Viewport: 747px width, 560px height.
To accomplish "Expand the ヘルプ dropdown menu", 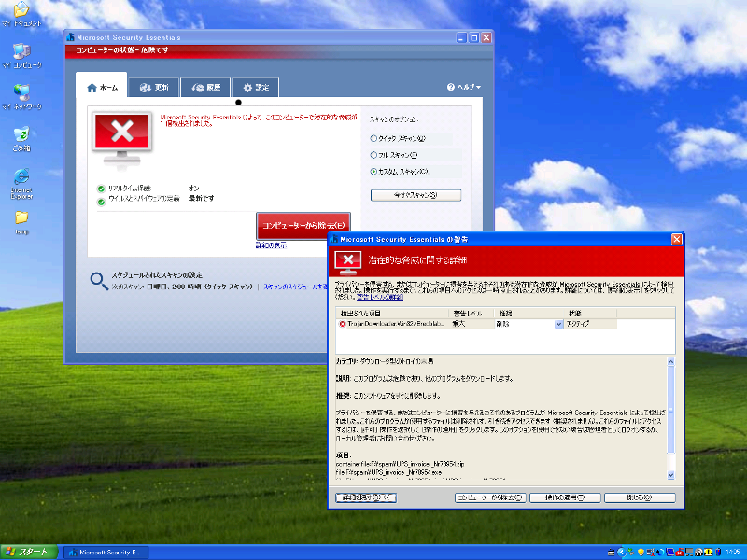I will coord(464,87).
